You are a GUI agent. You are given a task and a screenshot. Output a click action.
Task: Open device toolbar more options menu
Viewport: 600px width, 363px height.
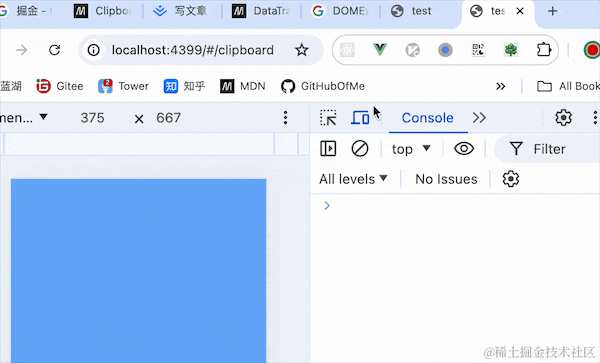(x=285, y=118)
